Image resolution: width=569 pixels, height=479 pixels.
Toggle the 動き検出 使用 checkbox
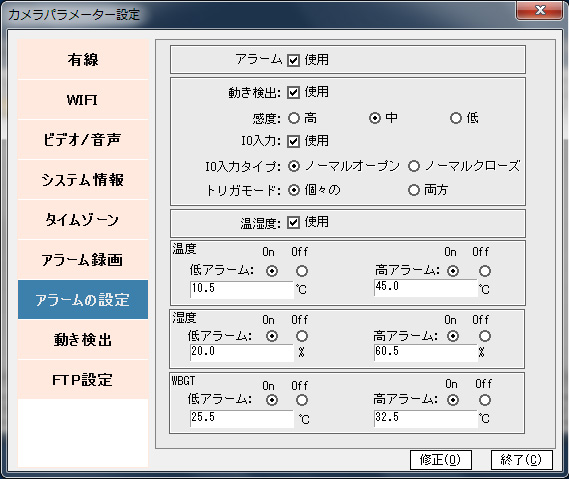tap(293, 93)
